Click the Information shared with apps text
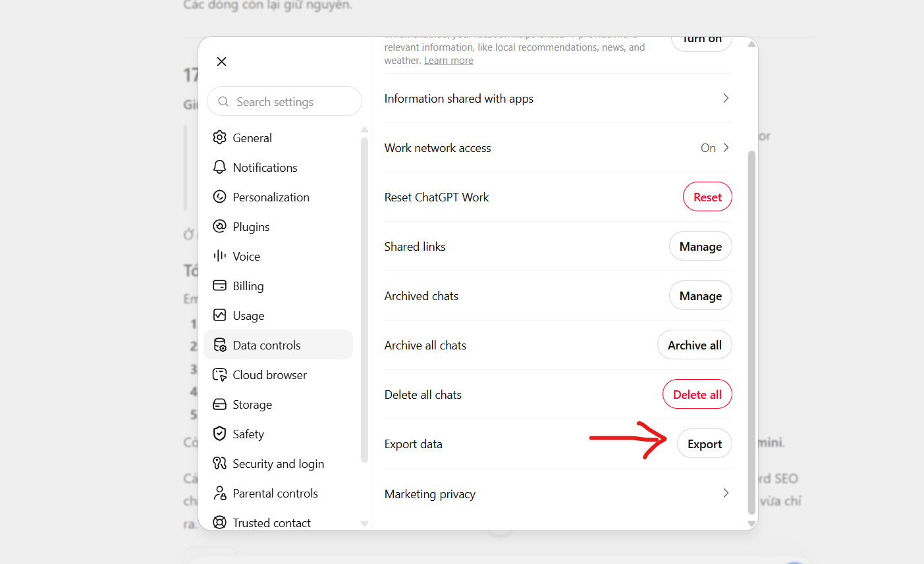The width and height of the screenshot is (924, 564). pyautogui.click(x=459, y=99)
